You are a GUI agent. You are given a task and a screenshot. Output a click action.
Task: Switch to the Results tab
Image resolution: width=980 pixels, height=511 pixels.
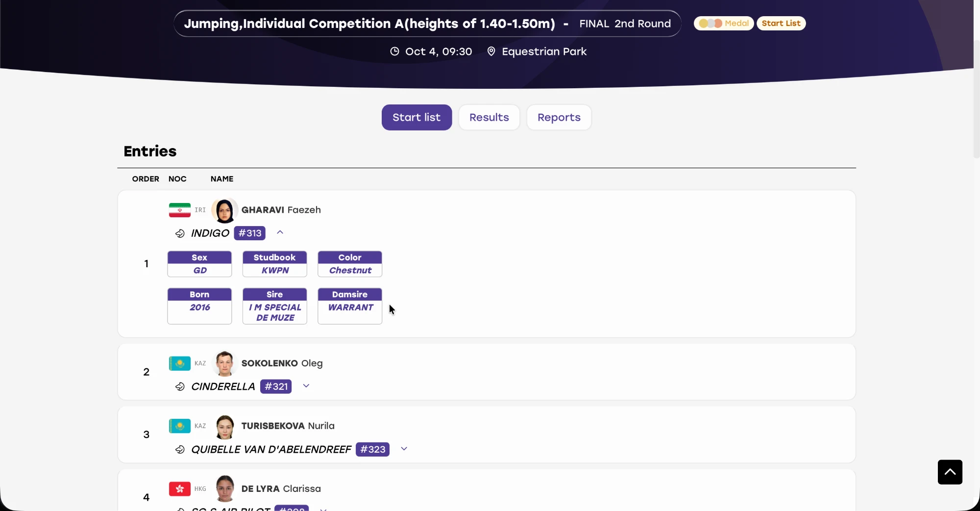489,118
